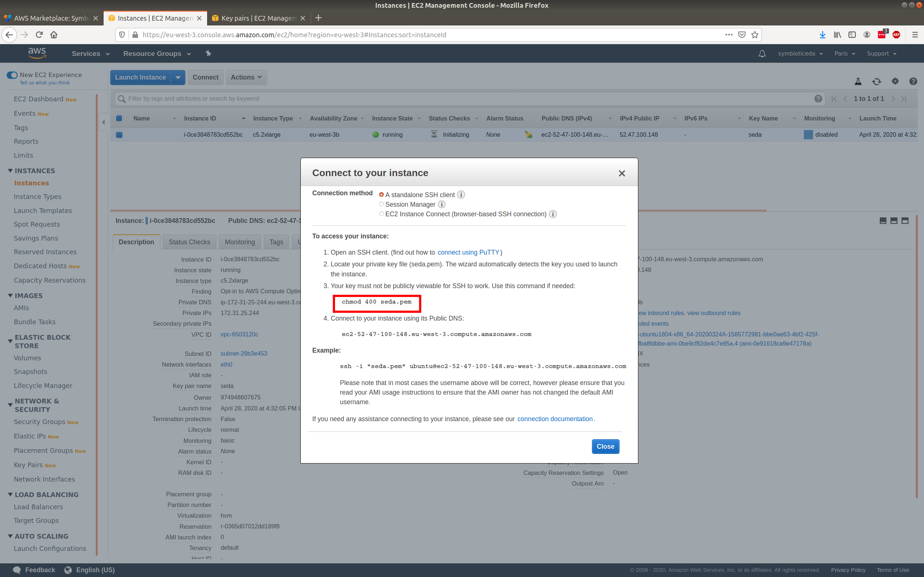Viewport: 924px width, 577px height.
Task: Click the AWS logo
Action: tap(37, 53)
